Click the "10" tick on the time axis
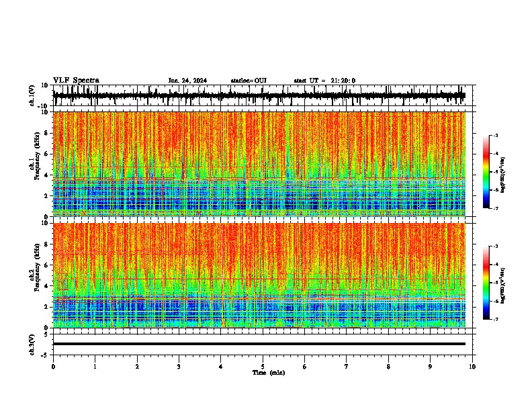The height and width of the screenshot is (411, 532). [x=472, y=367]
